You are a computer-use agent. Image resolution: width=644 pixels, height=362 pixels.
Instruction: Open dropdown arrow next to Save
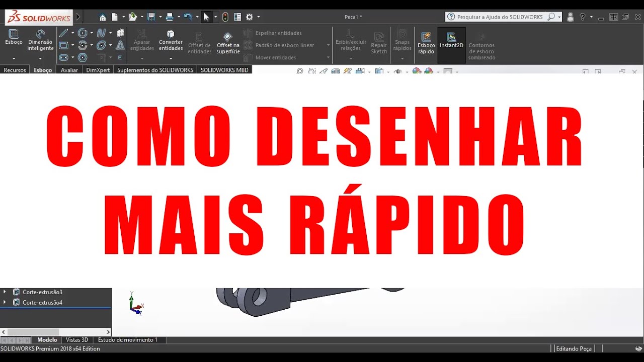[160, 17]
